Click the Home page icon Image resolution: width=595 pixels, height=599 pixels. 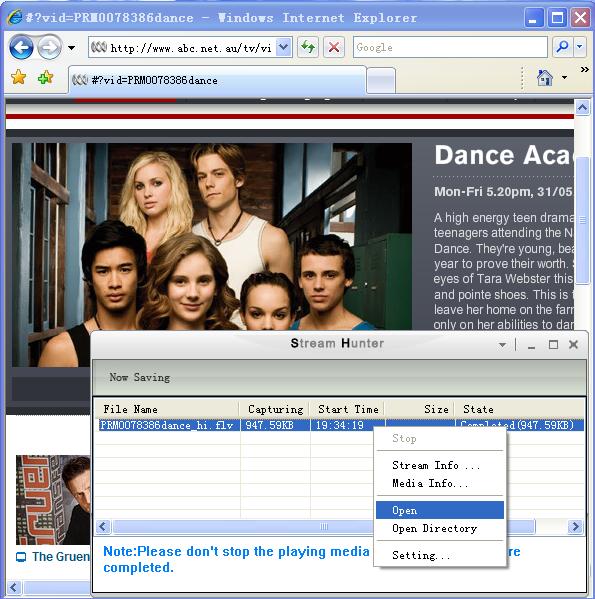[545, 78]
